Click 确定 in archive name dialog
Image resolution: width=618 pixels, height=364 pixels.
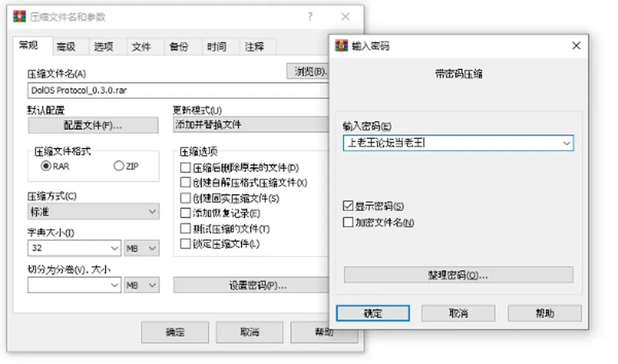pyautogui.click(x=175, y=332)
